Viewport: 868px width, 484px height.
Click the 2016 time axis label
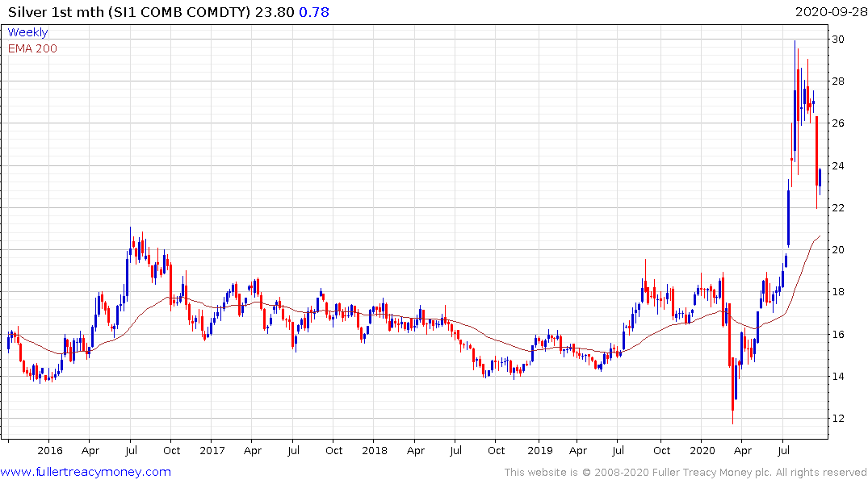[50, 450]
